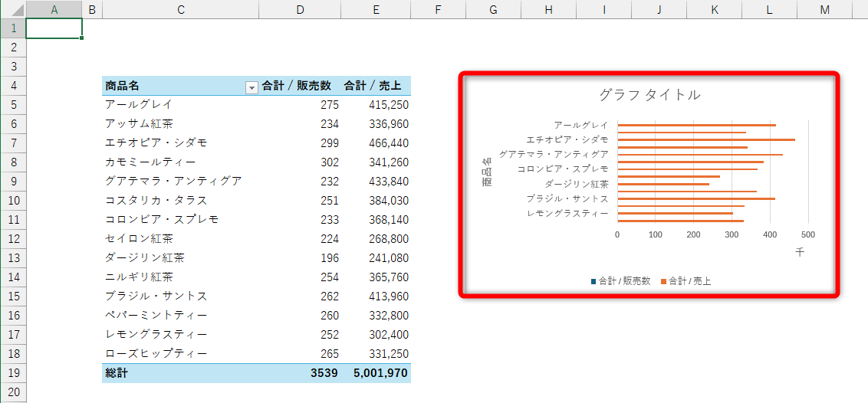This screenshot has width=868, height=403.
Task: Select column K header
Action: pyautogui.click(x=714, y=9)
